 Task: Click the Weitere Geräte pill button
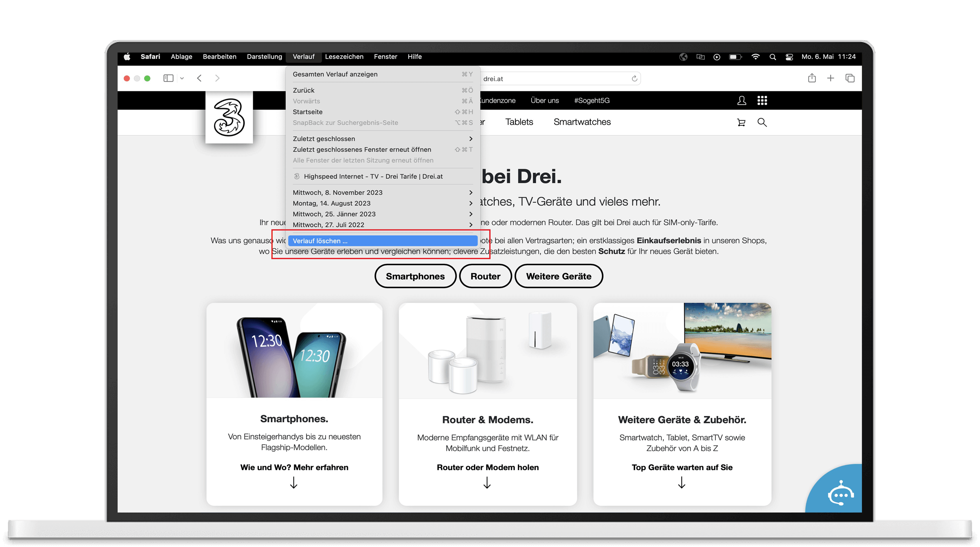pos(559,276)
